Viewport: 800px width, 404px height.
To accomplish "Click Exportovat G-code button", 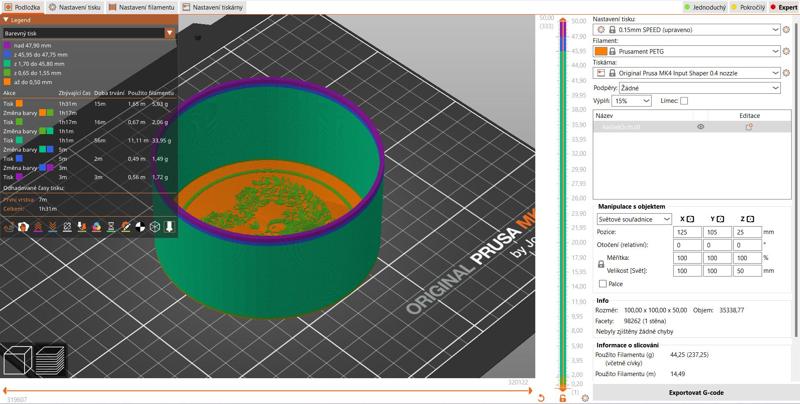I will pos(696,393).
